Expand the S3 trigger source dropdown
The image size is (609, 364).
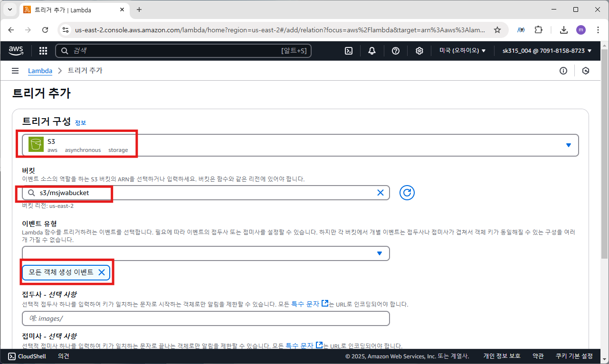300,145
